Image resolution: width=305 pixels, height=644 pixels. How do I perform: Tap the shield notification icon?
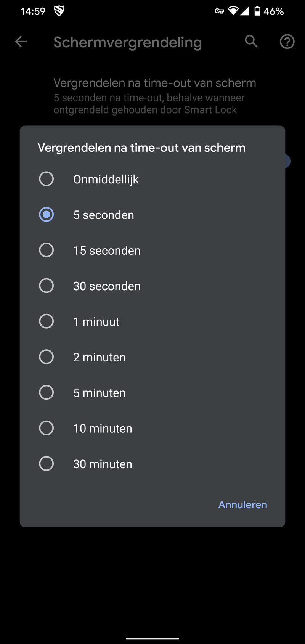point(59,11)
